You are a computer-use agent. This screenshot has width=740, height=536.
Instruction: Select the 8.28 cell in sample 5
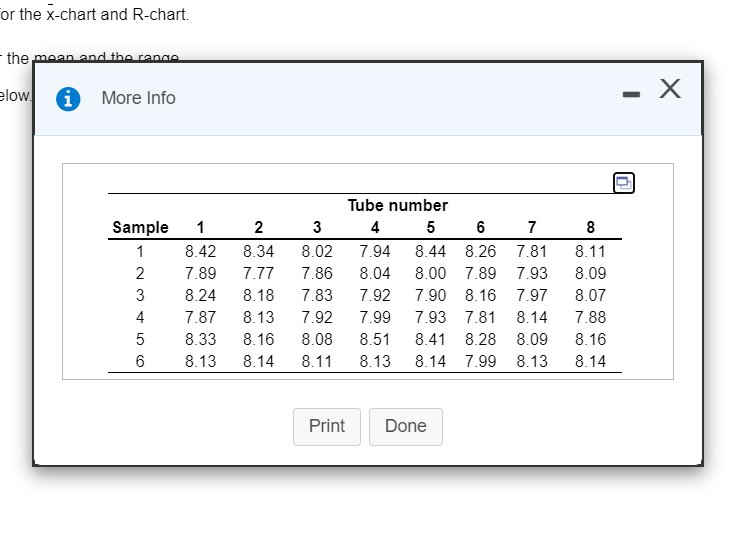tap(481, 339)
